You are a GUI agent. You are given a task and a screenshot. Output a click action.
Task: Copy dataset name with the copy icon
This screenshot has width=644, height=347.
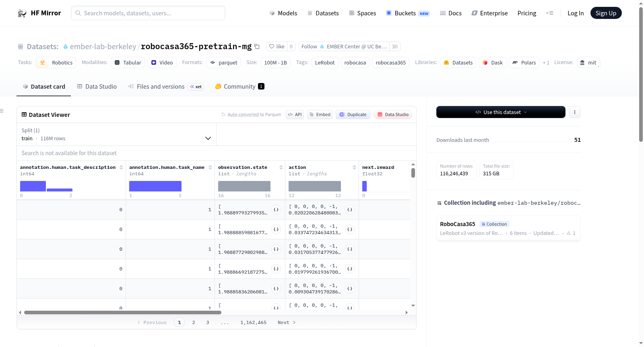(257, 46)
